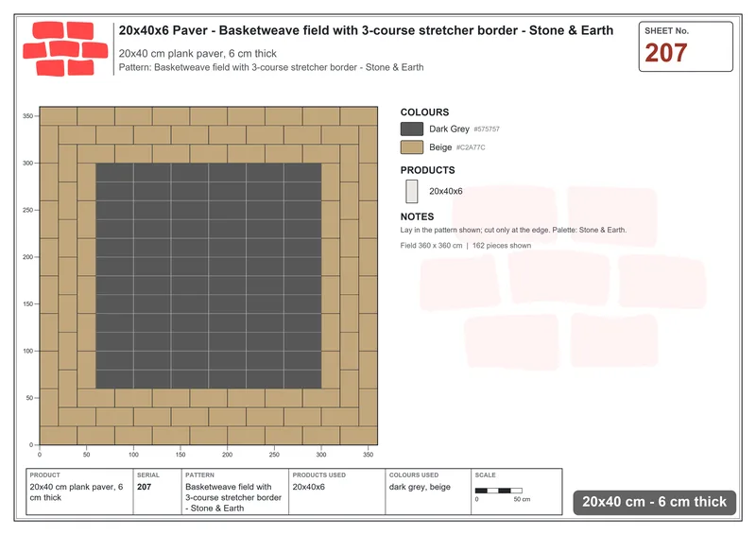The height and width of the screenshot is (535, 756).
Task: Click the 'Dark Grey' colour name
Action: click(450, 129)
